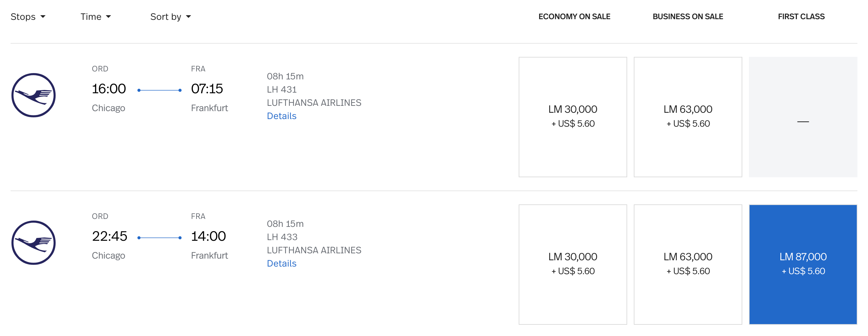Choose business fare LM 63,000 on LH 431
Screen dimensions: 868x336
[x=688, y=117]
